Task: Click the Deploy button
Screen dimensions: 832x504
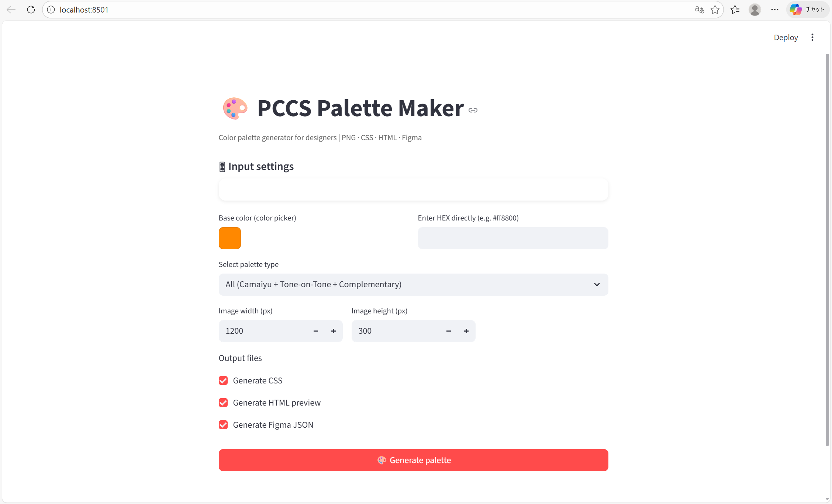Action: tap(786, 37)
